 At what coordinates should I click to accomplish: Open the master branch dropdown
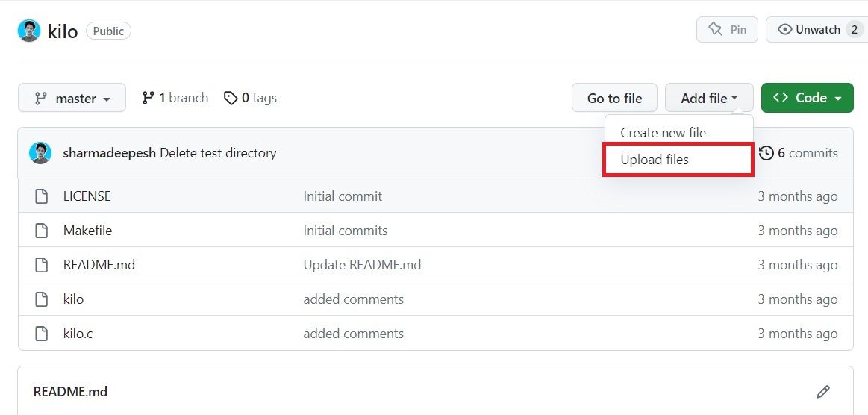[x=72, y=98]
